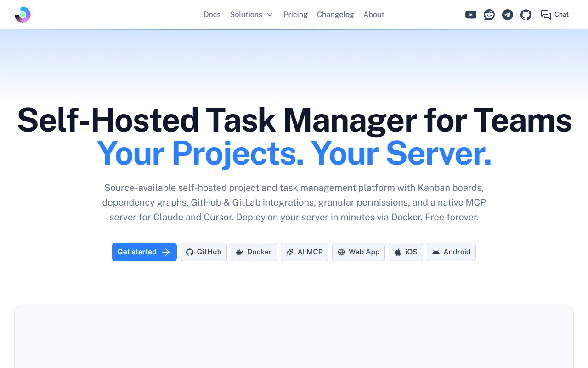Image resolution: width=588 pixels, height=368 pixels.
Task: Click the Get started button
Action: [144, 252]
